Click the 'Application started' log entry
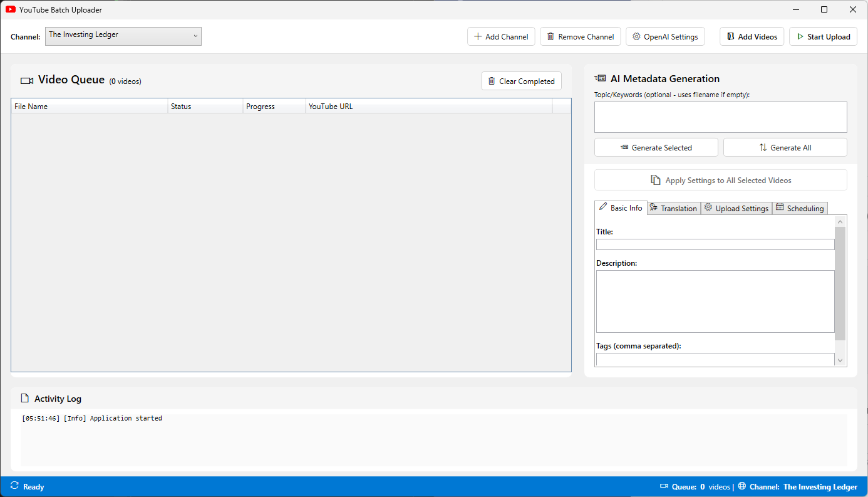 (x=91, y=418)
